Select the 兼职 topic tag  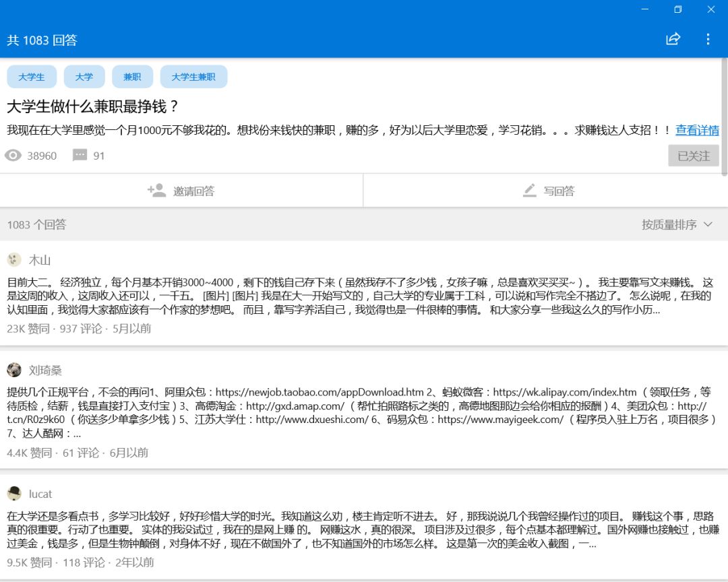tap(132, 77)
